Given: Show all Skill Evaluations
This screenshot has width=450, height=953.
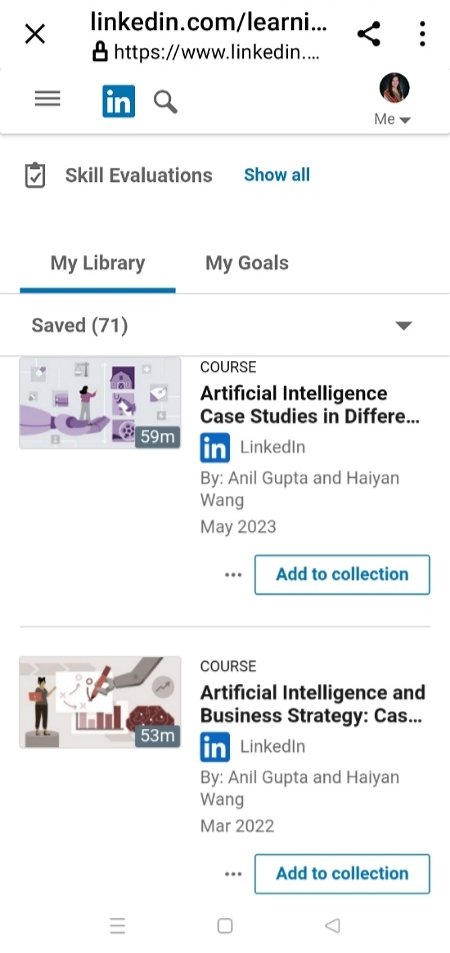Looking at the screenshot, I should tap(277, 175).
